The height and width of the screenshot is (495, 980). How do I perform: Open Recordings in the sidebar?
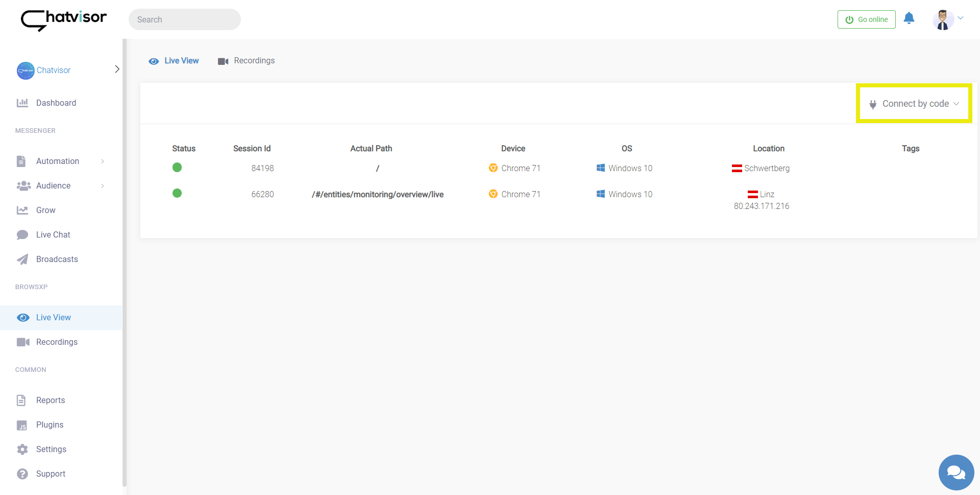click(57, 342)
